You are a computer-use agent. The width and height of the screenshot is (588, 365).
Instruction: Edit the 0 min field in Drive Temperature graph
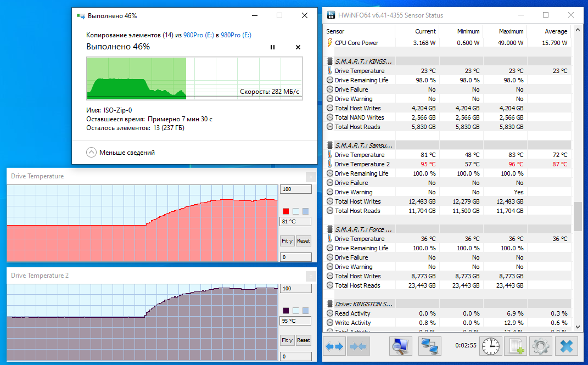[x=296, y=257]
